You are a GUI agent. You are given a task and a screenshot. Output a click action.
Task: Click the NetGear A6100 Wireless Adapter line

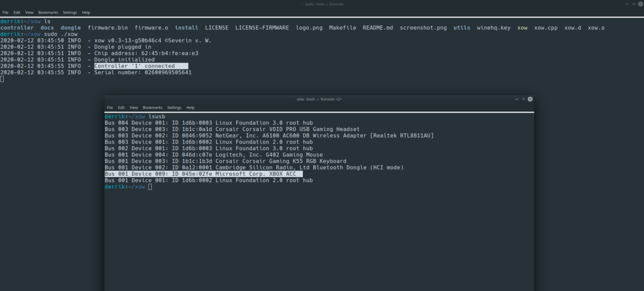[269, 136]
